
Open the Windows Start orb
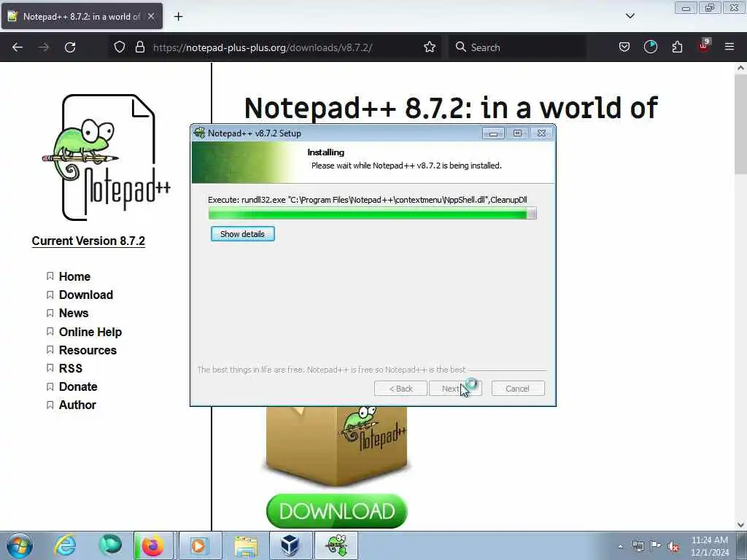pyautogui.click(x=20, y=545)
